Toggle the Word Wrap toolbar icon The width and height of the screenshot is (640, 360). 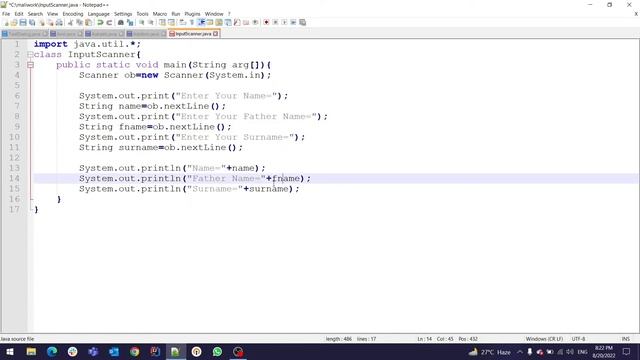click(182, 22)
